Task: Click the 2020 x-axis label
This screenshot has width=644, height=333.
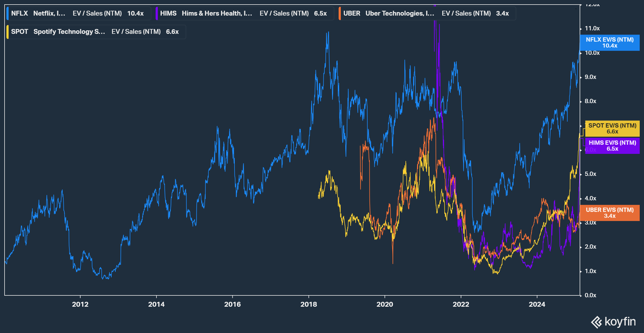Action: point(385,304)
